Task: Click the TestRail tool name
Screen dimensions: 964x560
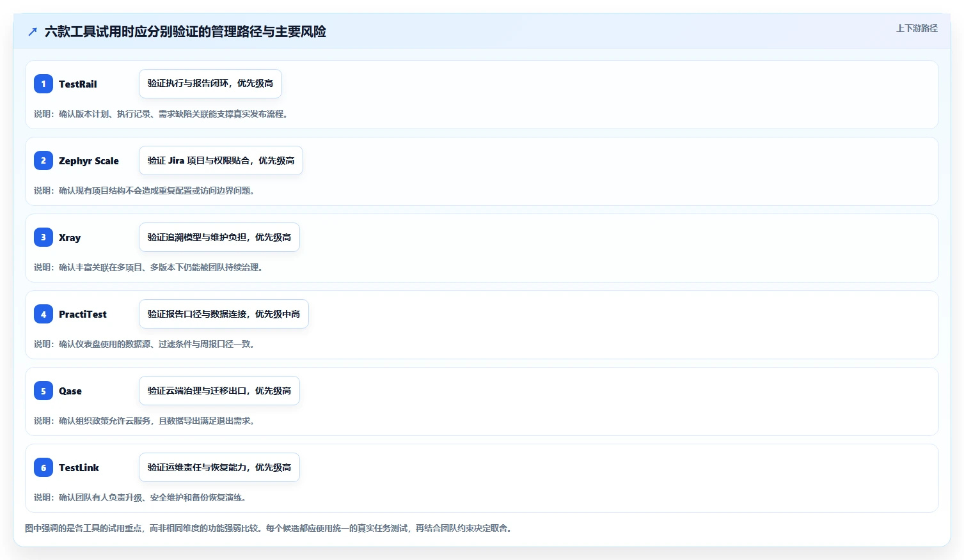Action: (x=78, y=84)
